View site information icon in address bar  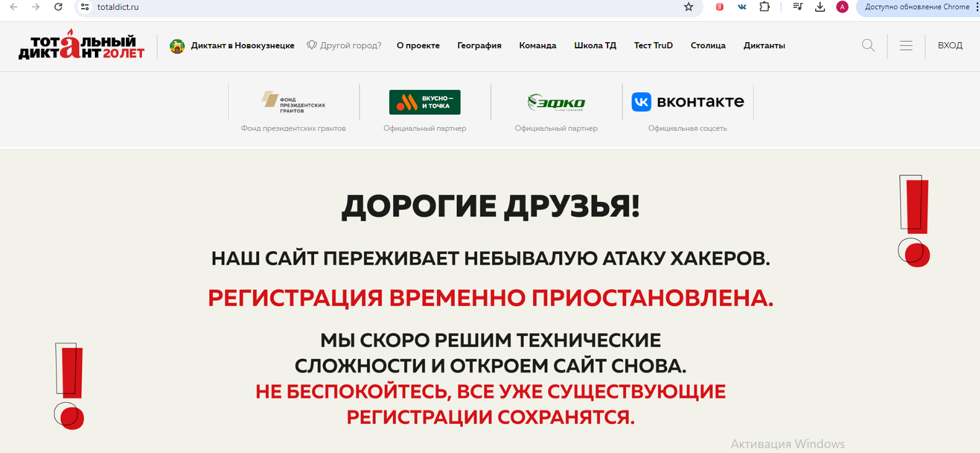click(x=85, y=7)
